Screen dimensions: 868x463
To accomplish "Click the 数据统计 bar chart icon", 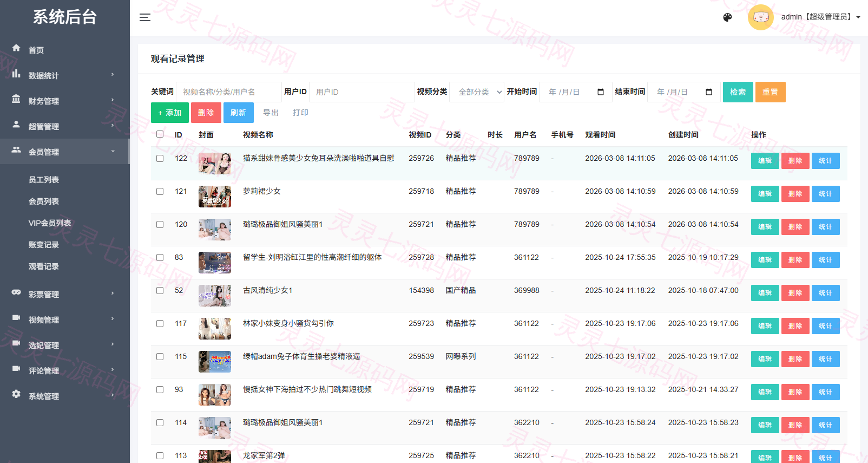I will click(x=16, y=73).
